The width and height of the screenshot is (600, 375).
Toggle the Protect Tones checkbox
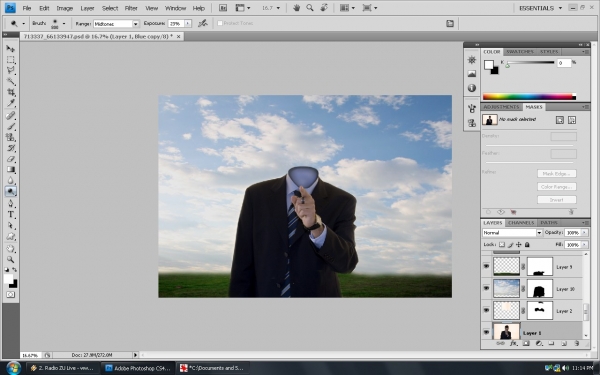tap(220, 23)
